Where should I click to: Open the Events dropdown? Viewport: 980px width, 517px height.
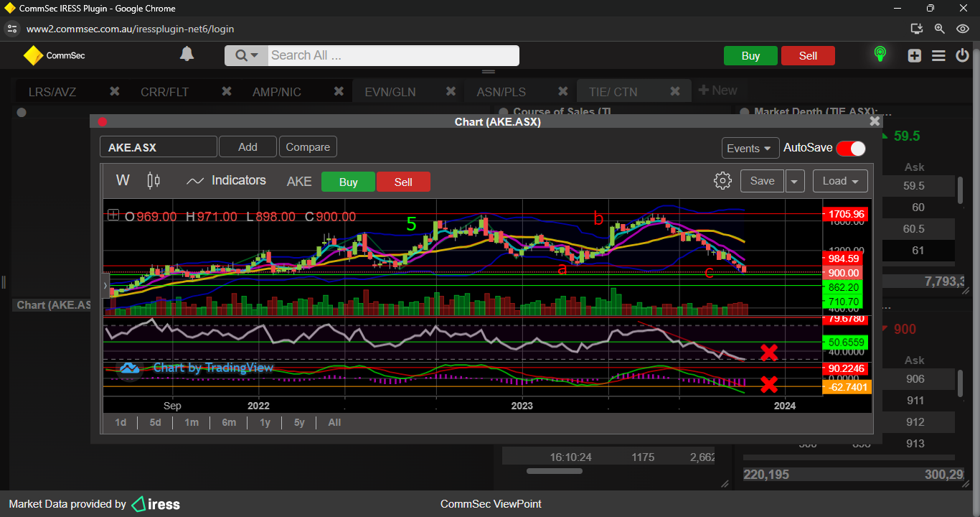tap(750, 148)
